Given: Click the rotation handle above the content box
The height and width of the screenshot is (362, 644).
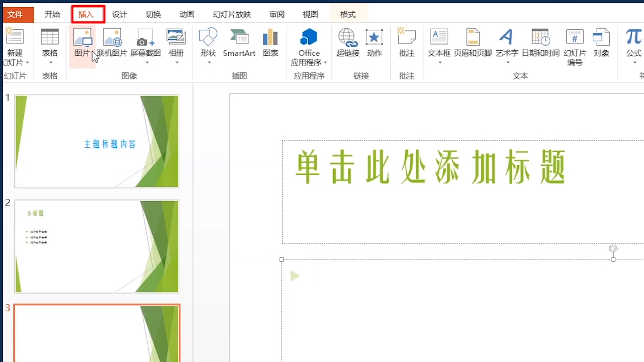Looking at the screenshot, I should point(613,248).
